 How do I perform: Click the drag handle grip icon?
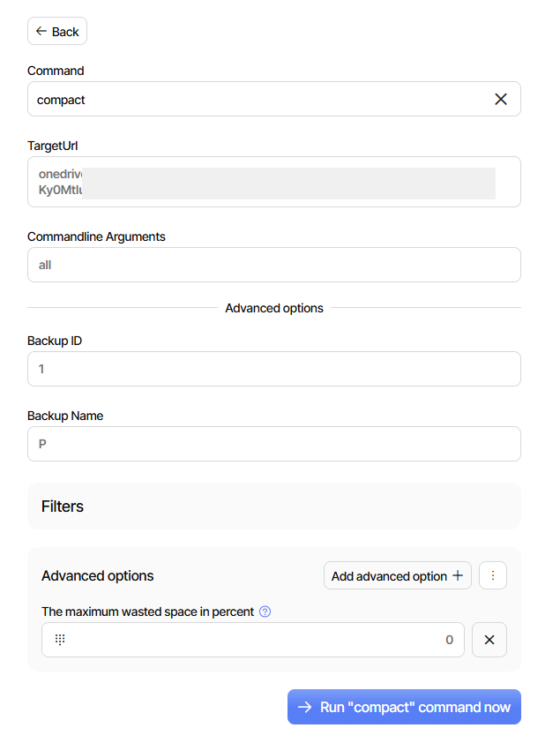click(x=60, y=640)
